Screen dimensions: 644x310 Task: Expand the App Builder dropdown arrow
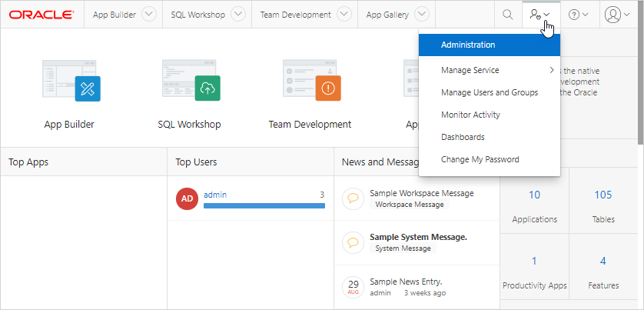tap(149, 15)
